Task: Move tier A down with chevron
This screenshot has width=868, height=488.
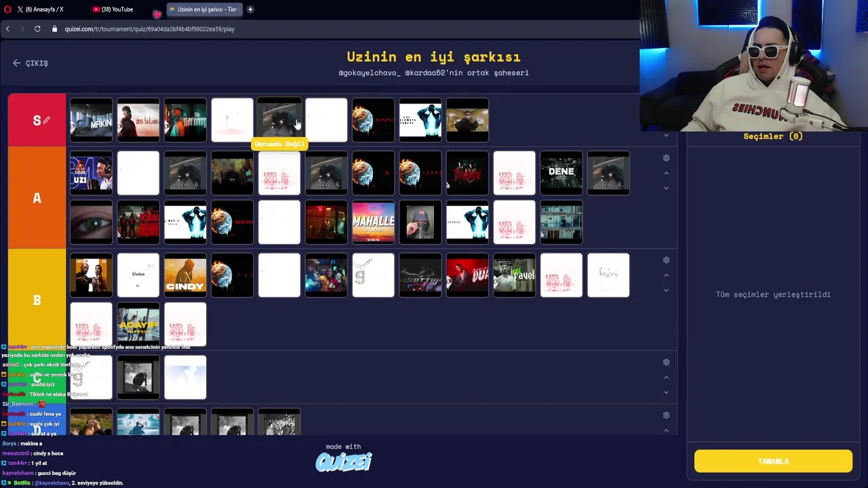Action: [x=666, y=188]
